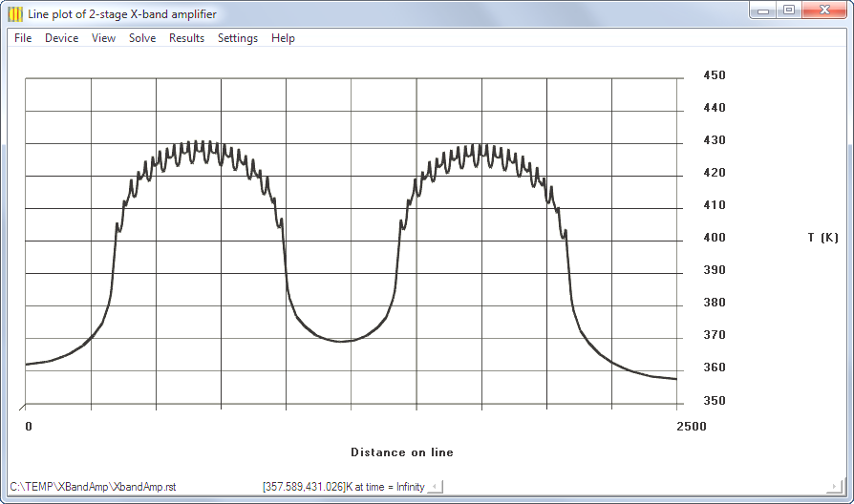Screen dimensions: 854x504
Task: Click the status bar right scroll arrow
Action: tap(834, 487)
